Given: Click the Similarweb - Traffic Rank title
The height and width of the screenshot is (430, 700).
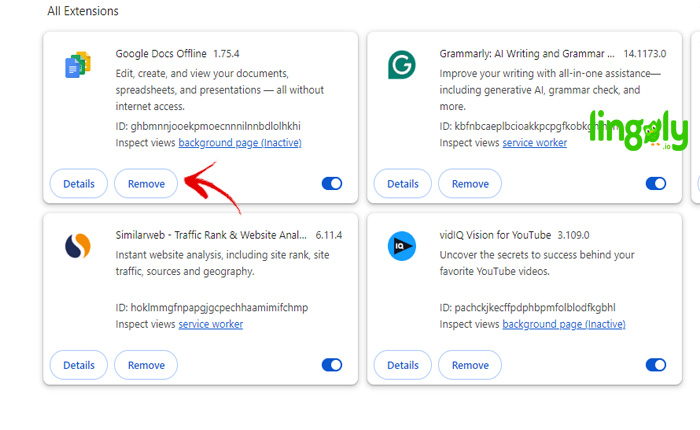Looking at the screenshot, I should point(211,235).
